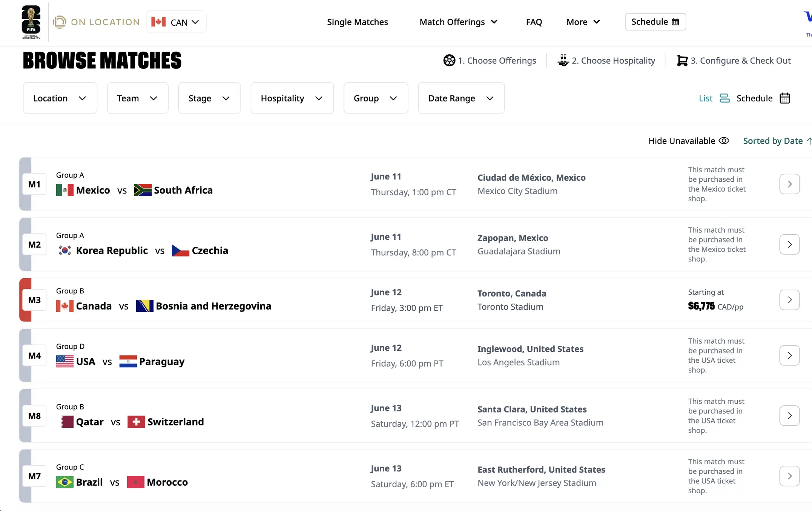Expand the Hospitality filter dropdown
Screen dimensions: 812x511
pyautogui.click(x=292, y=98)
